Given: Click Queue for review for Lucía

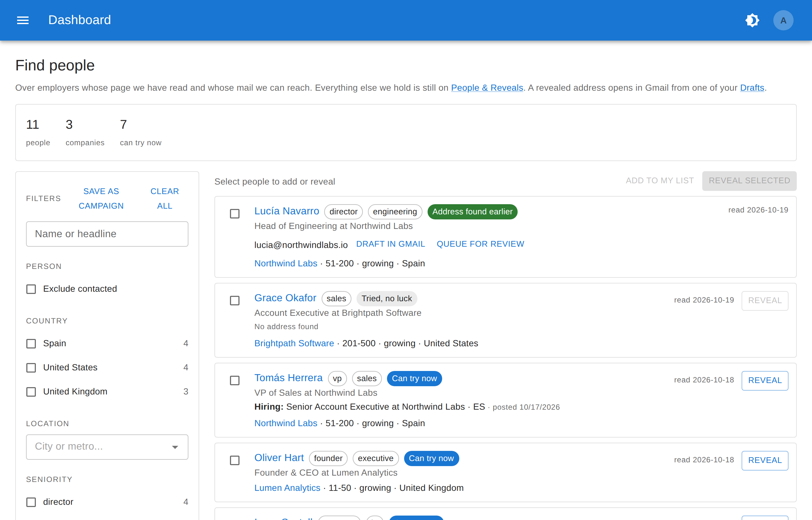Looking at the screenshot, I should (480, 244).
